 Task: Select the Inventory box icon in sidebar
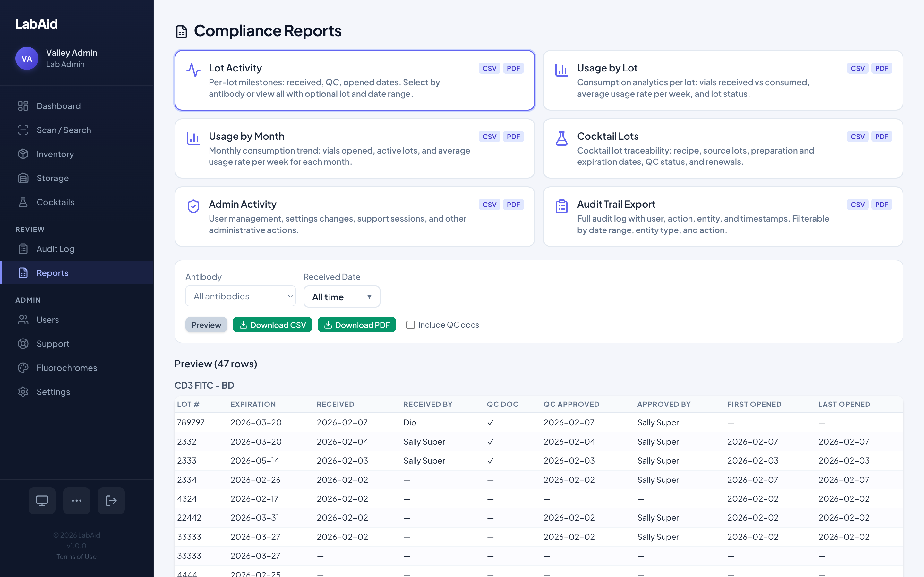pyautogui.click(x=23, y=154)
